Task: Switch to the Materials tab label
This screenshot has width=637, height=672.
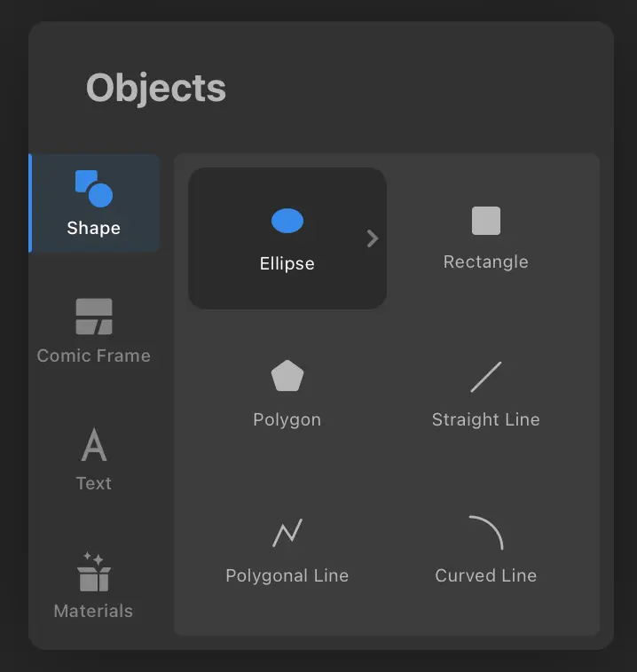Action: pyautogui.click(x=94, y=611)
